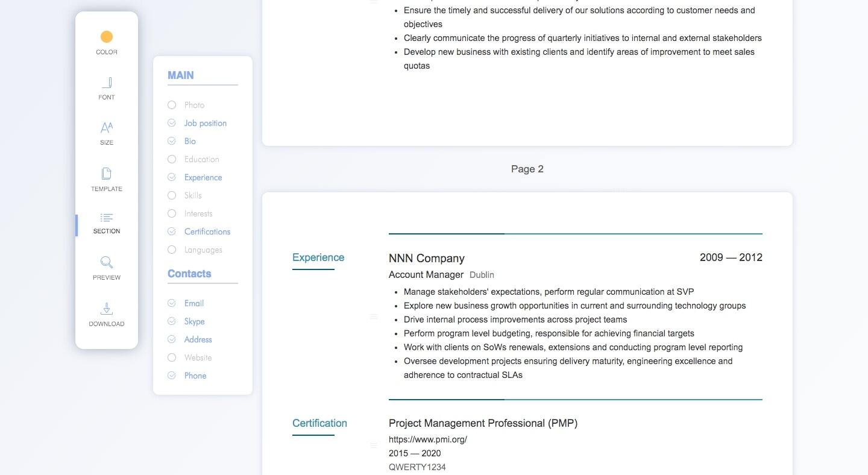868x475 pixels.
Task: Select the Section list icon
Action: click(x=107, y=218)
